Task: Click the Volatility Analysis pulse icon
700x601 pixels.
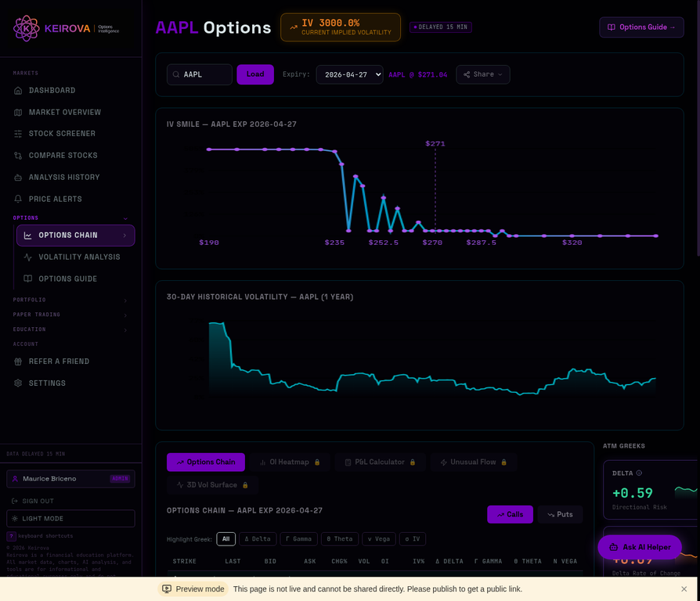Action: click(x=27, y=257)
